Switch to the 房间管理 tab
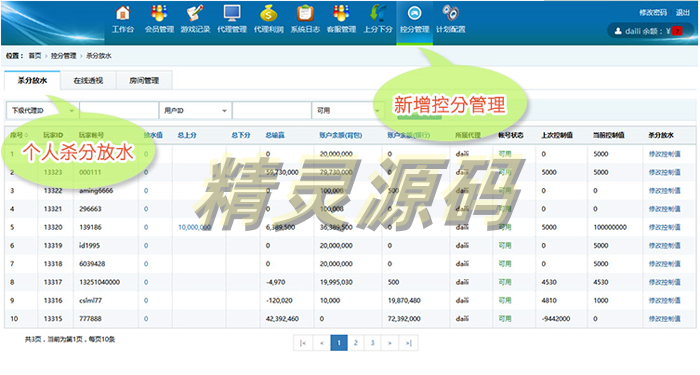The height and width of the screenshot is (375, 700). click(x=144, y=81)
